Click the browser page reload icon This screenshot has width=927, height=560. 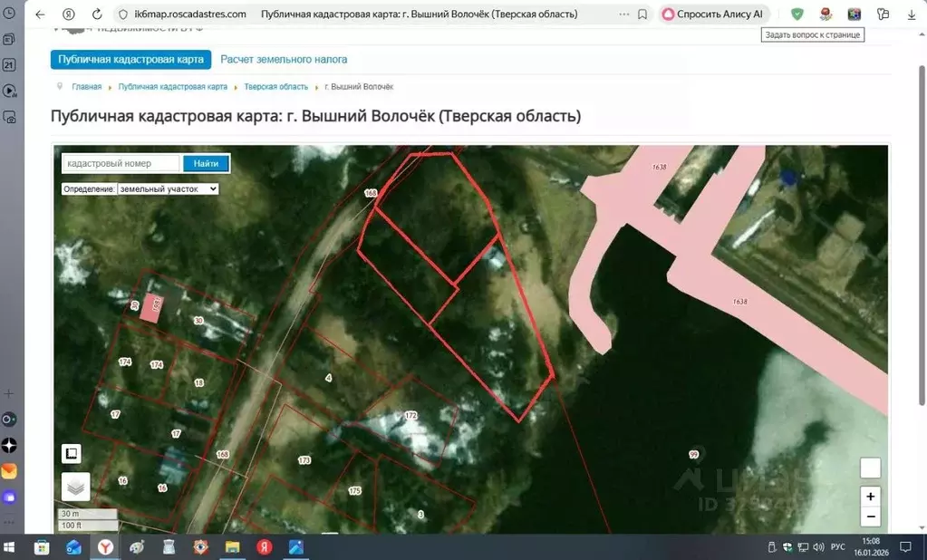(x=95, y=14)
